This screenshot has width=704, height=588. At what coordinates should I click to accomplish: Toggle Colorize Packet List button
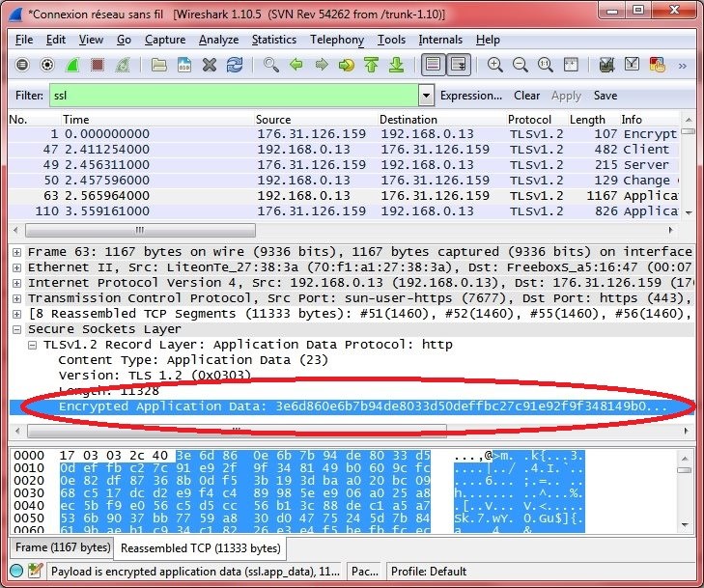click(x=434, y=66)
